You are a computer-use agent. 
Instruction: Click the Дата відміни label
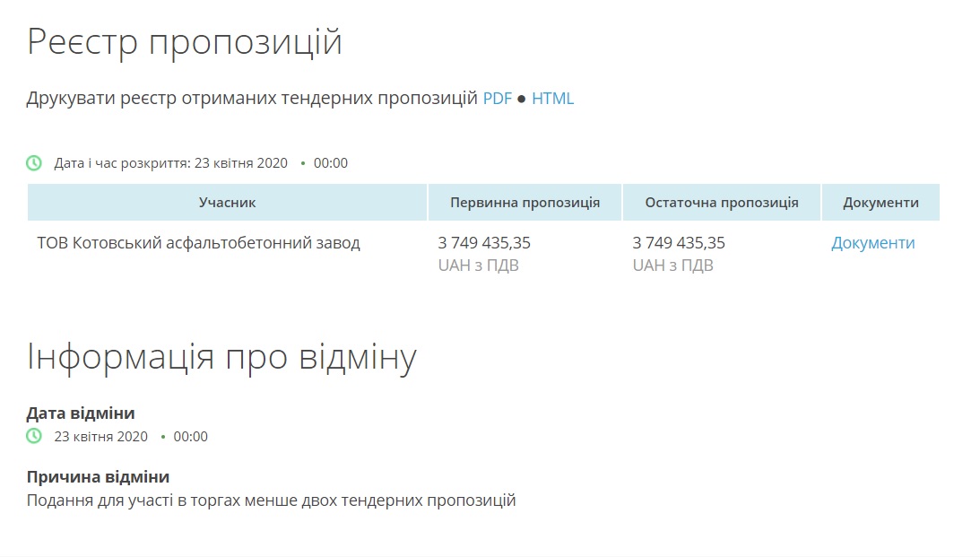pos(81,413)
